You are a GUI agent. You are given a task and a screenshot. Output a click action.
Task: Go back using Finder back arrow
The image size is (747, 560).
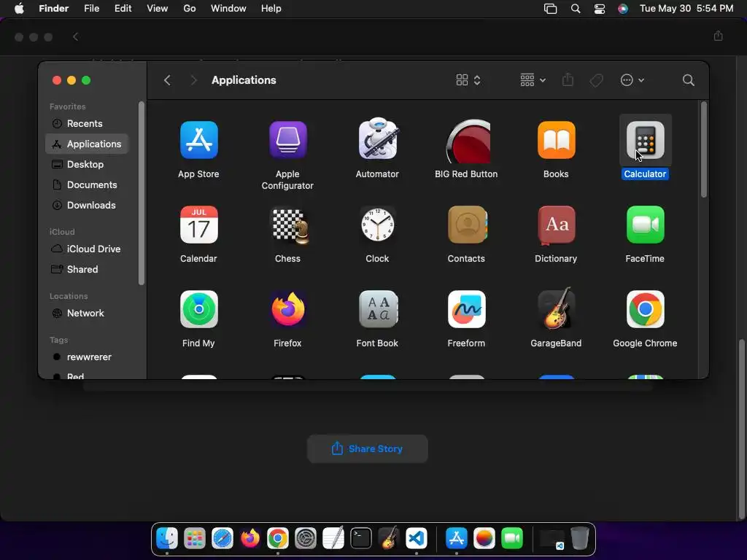(167, 80)
